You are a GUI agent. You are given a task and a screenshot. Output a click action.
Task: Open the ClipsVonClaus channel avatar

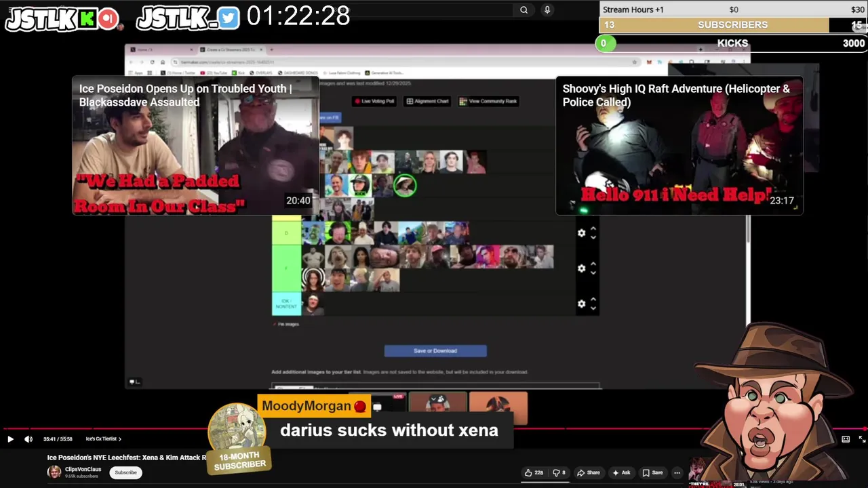tap(54, 472)
